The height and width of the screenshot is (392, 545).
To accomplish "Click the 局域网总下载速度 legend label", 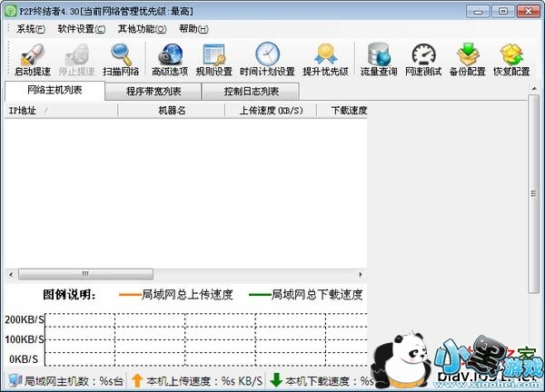I will 317,294.
